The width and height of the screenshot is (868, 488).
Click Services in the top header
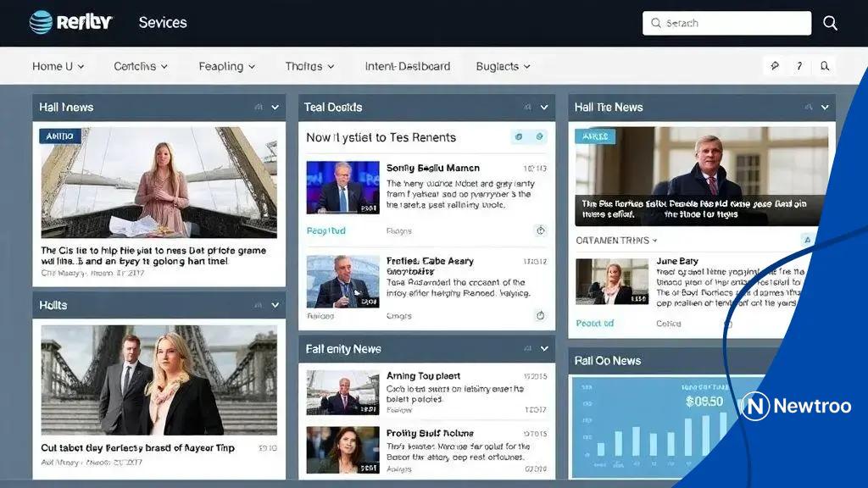(163, 23)
